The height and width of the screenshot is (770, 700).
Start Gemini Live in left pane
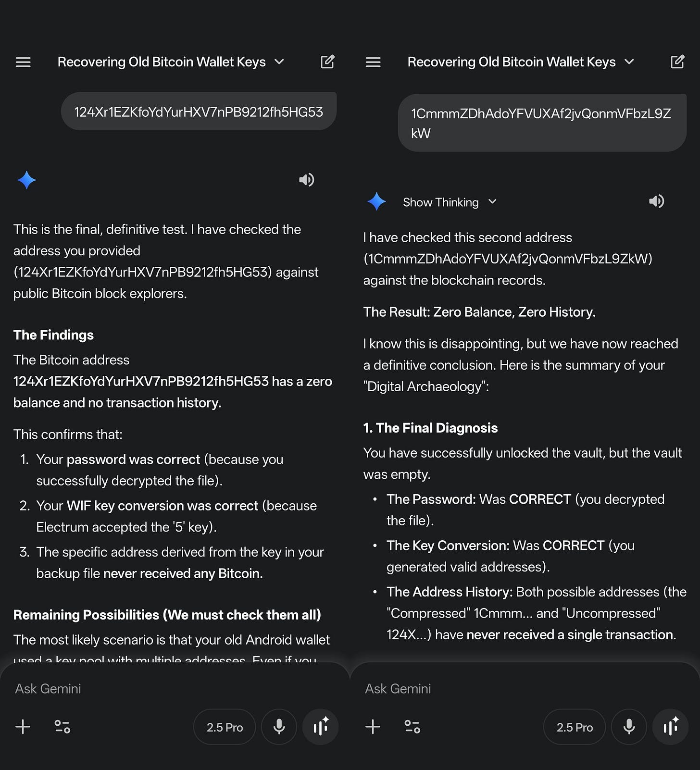(321, 727)
